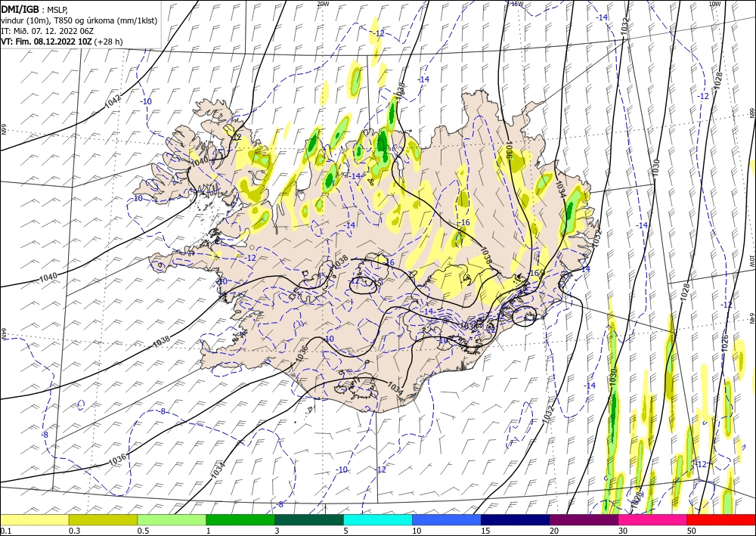Click the 'vindur (10m), T850 og úrkoma' line
This screenshot has width=756, height=536.
click(79, 20)
